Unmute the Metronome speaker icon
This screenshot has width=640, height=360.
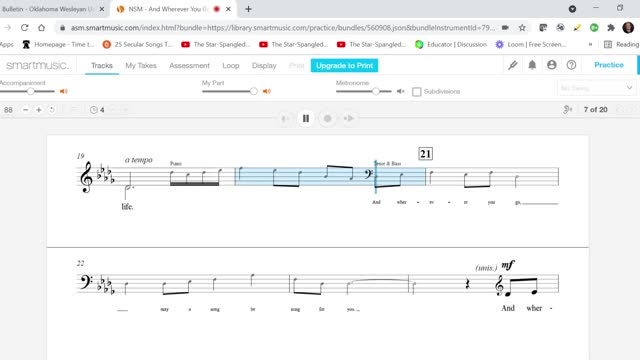(x=400, y=91)
